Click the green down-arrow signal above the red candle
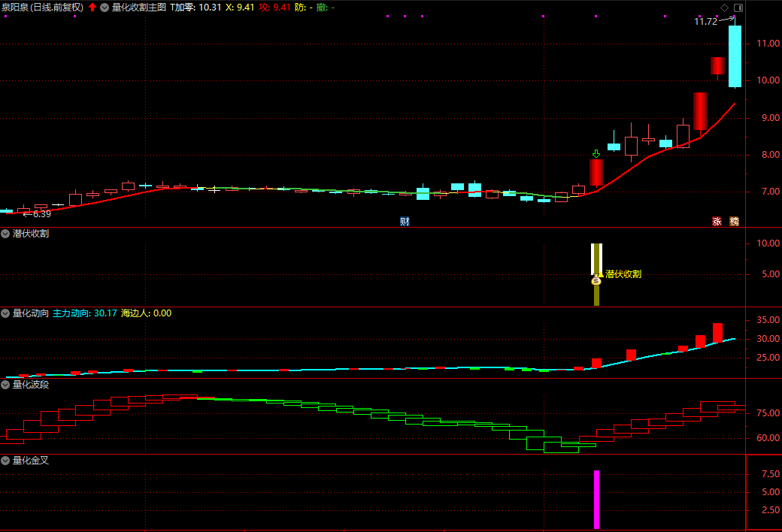This screenshot has width=782, height=532. coord(596,153)
